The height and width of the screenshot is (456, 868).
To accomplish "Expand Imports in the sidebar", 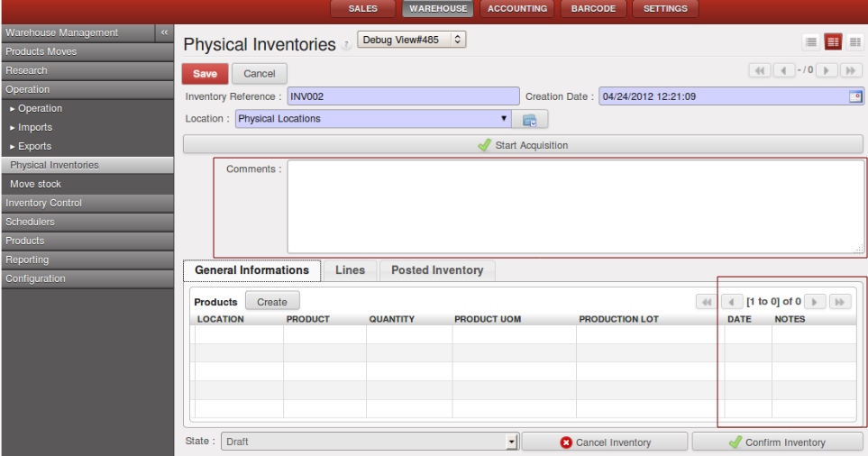I will click(x=35, y=127).
